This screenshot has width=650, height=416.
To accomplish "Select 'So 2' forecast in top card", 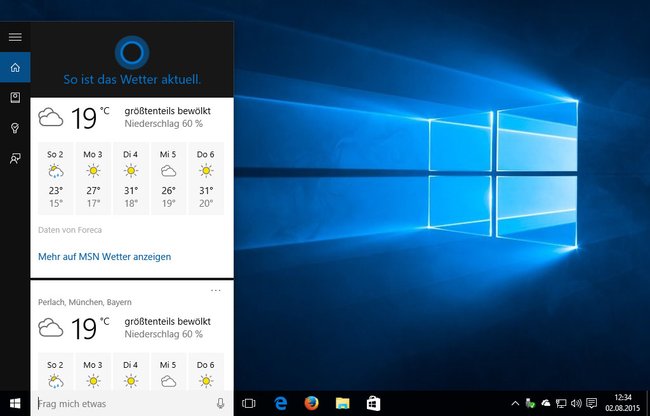I will [55, 179].
